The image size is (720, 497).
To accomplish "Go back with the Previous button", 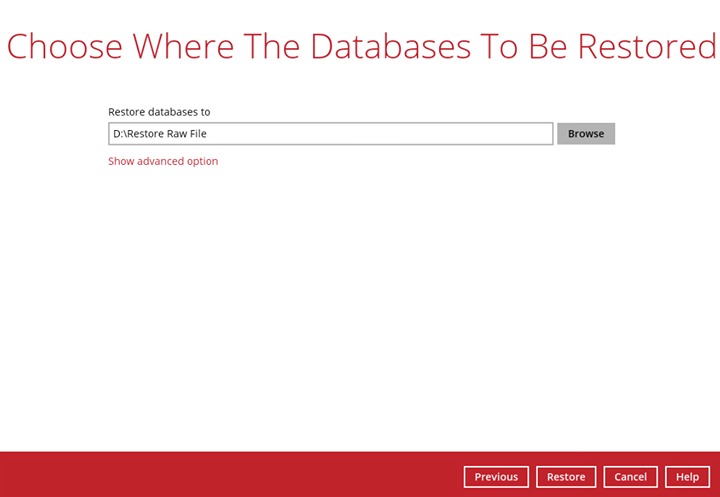I will (496, 477).
